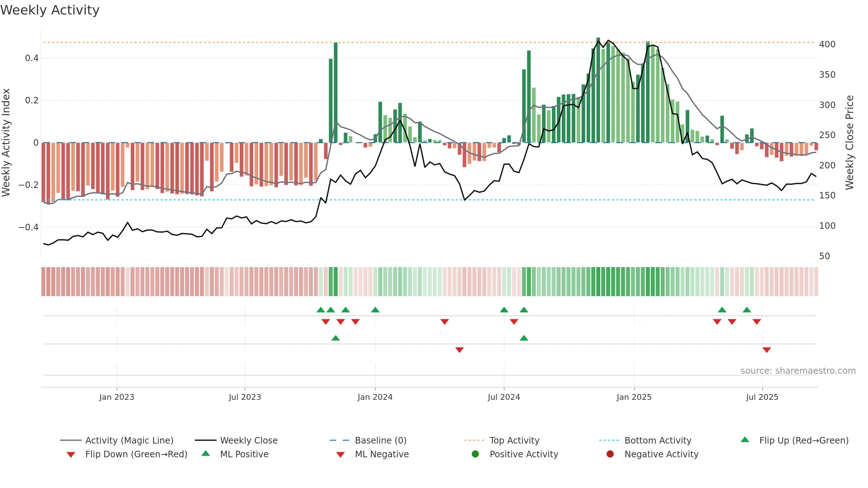868x488 pixels.
Task: Click the −0.2 tick on left axis
Action: (x=28, y=185)
